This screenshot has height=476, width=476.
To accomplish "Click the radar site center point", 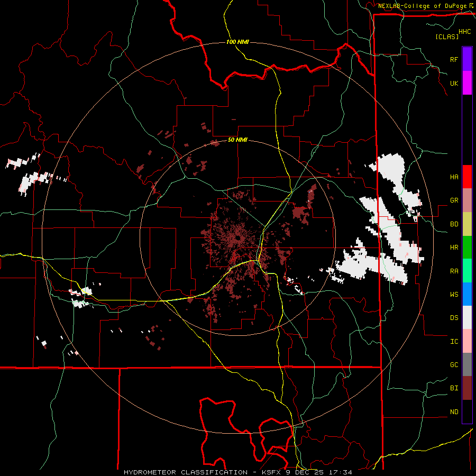I will click(x=238, y=238).
